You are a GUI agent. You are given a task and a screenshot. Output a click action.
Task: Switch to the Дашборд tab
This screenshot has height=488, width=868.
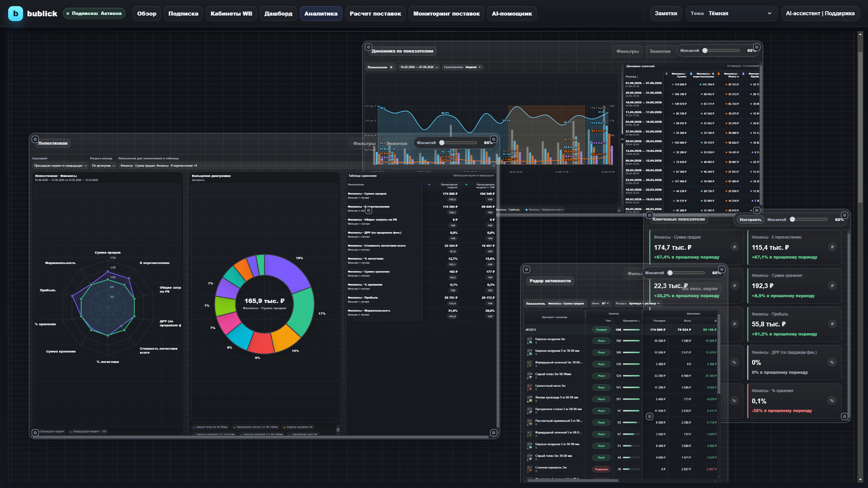pyautogui.click(x=278, y=14)
